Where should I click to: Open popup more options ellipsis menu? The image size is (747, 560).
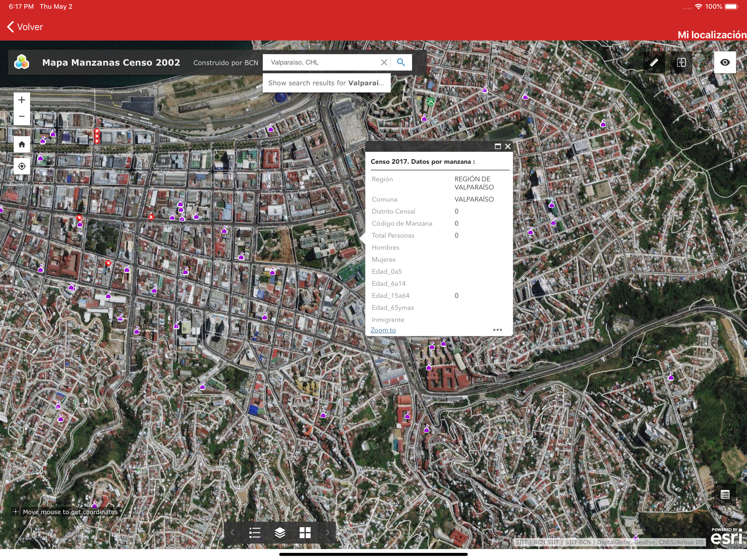497,330
